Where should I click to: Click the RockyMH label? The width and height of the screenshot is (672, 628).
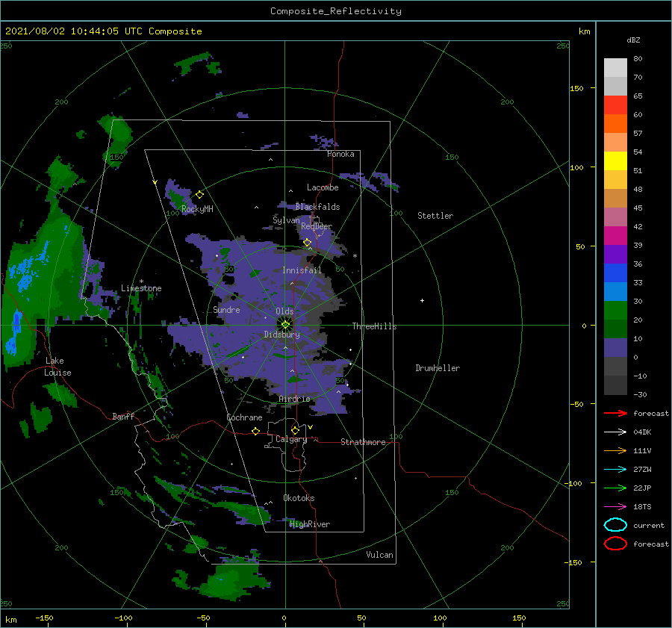pos(197,209)
